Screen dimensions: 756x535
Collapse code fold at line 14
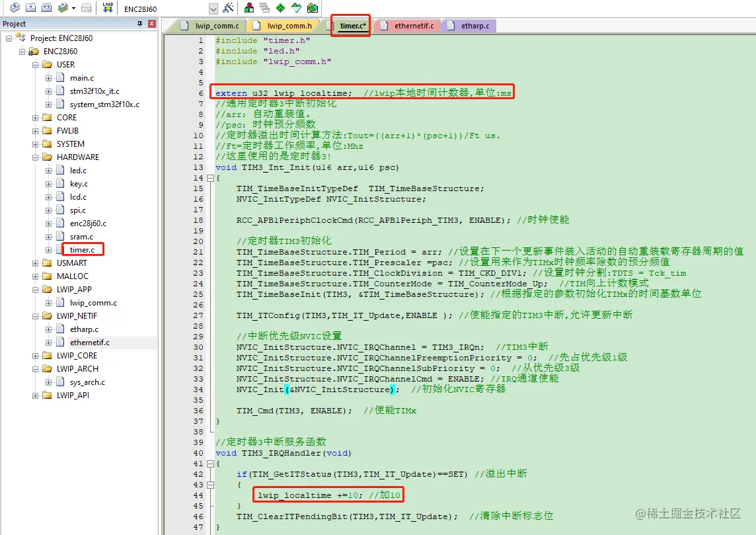tap(210, 178)
